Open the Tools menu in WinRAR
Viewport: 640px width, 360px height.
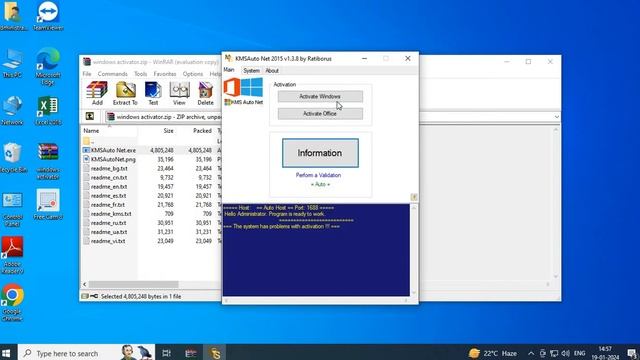pos(140,74)
